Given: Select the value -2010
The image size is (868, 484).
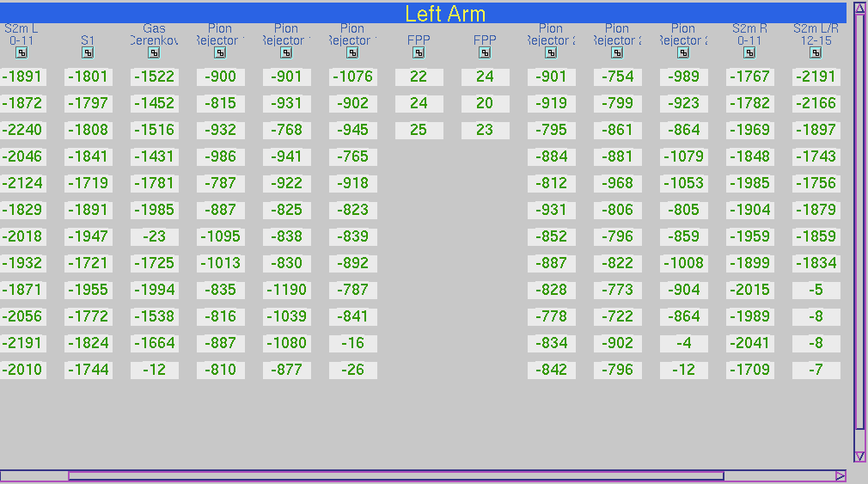Looking at the screenshot, I should [x=22, y=370].
